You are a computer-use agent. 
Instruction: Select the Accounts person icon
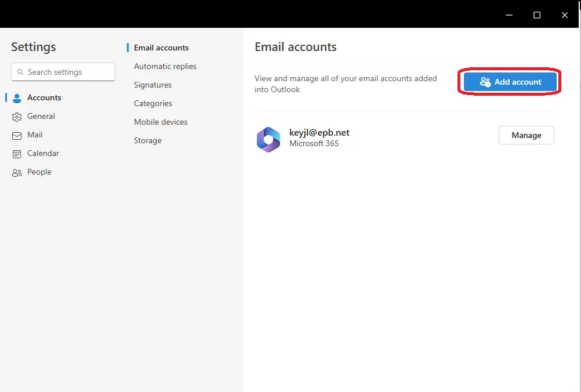(x=17, y=98)
